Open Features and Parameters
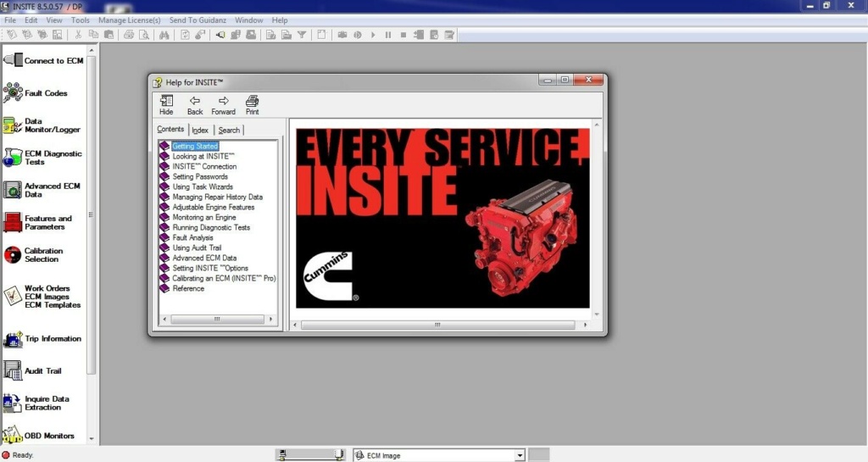 tap(37, 222)
